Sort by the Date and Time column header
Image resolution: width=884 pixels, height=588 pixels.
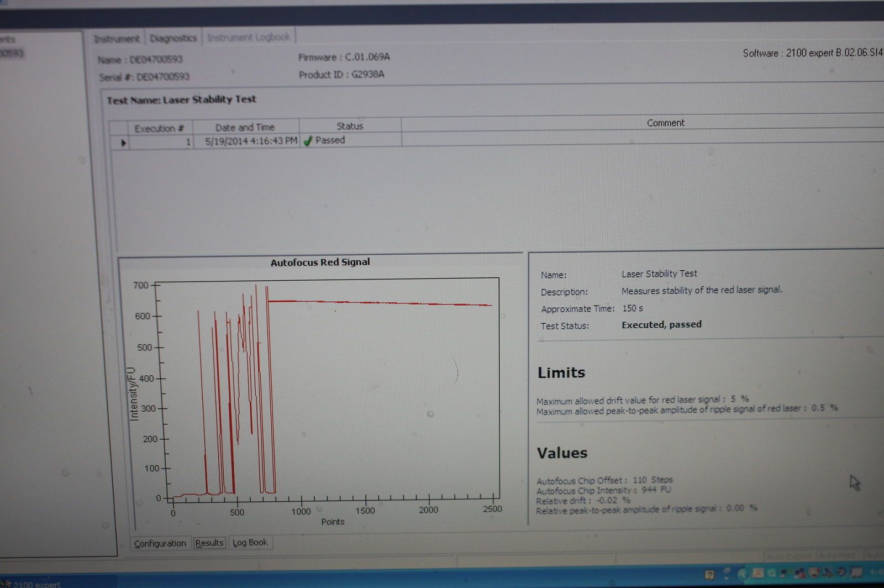(x=245, y=127)
